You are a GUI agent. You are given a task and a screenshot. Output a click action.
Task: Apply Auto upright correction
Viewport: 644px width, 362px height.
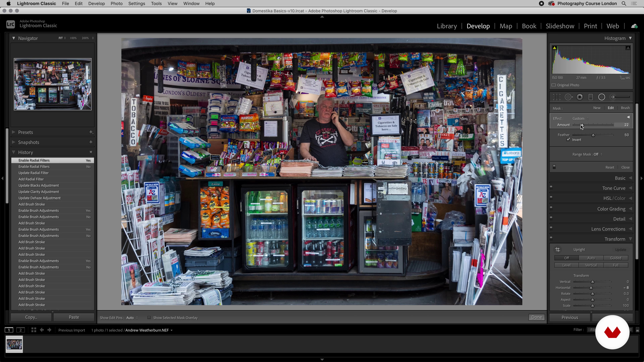click(x=591, y=258)
